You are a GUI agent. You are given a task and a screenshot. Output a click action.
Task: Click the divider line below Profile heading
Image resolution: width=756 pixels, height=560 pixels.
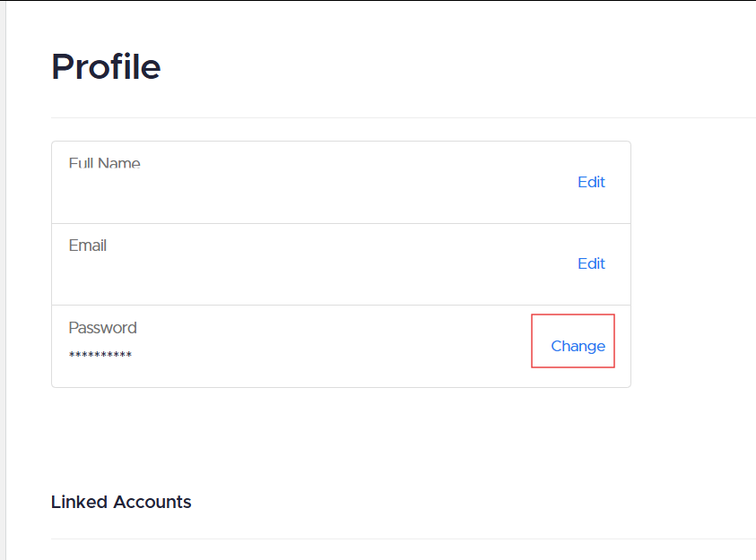pos(403,117)
